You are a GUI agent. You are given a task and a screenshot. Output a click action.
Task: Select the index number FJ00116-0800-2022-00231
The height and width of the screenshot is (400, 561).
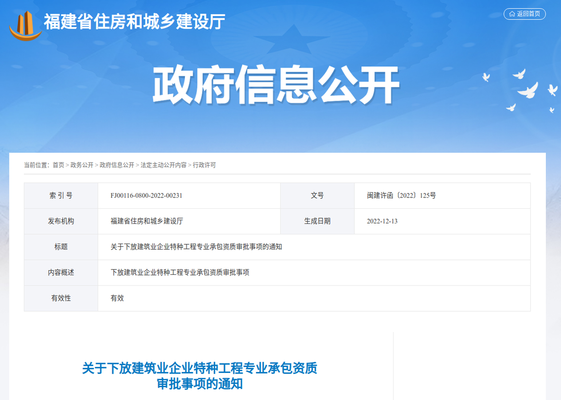146,195
